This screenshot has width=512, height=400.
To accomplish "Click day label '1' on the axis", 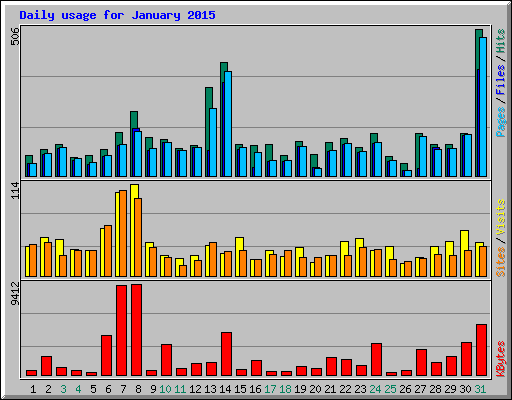I will 33,389.
